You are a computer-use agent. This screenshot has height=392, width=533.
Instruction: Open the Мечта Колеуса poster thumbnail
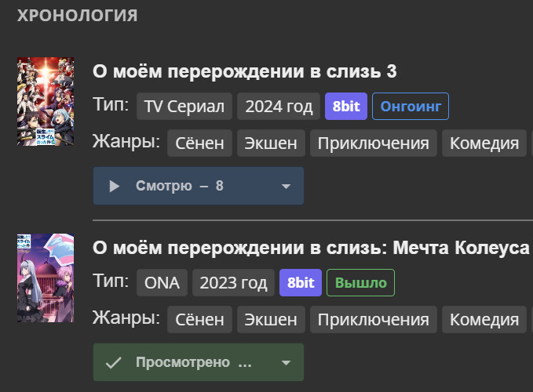46,278
